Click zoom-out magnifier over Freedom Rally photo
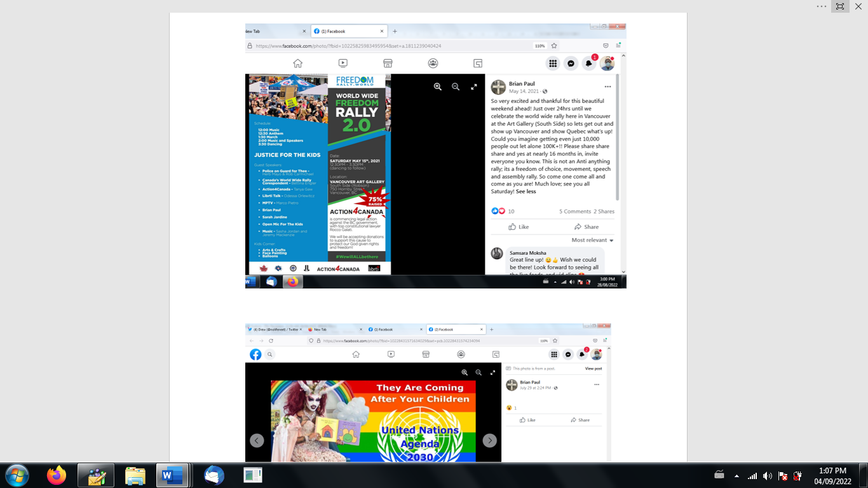This screenshot has width=868, height=488. click(x=456, y=87)
